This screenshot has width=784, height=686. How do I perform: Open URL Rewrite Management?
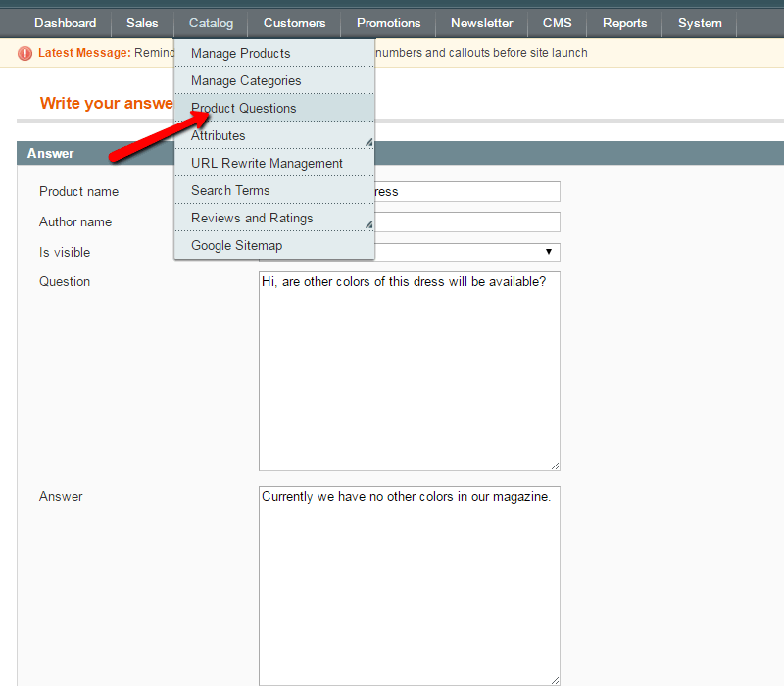click(x=267, y=163)
